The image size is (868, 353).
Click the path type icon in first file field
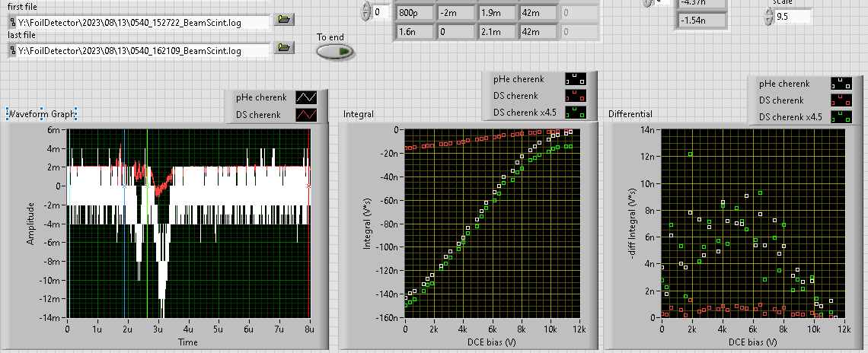(x=12, y=21)
